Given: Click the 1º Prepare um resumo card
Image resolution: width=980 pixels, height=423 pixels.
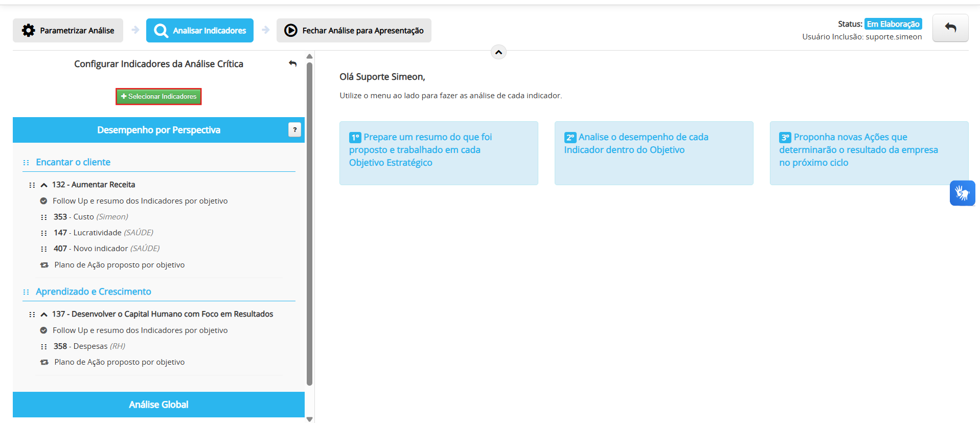Looking at the screenshot, I should point(439,153).
